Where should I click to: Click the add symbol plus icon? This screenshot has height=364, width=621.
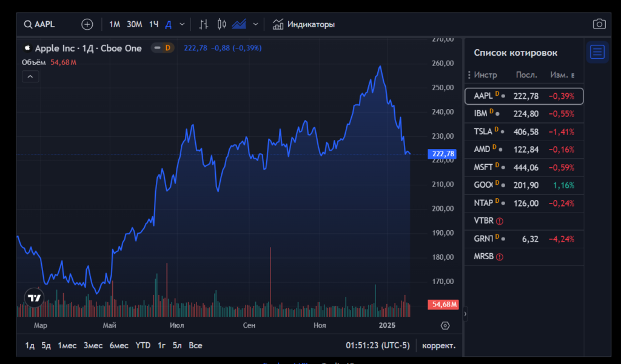(x=87, y=24)
